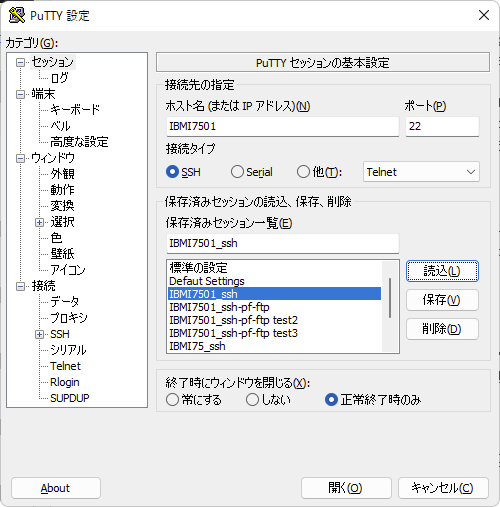Screen dimensions: 500x507
Task: Click the port field showing 22
Action: [442, 126]
